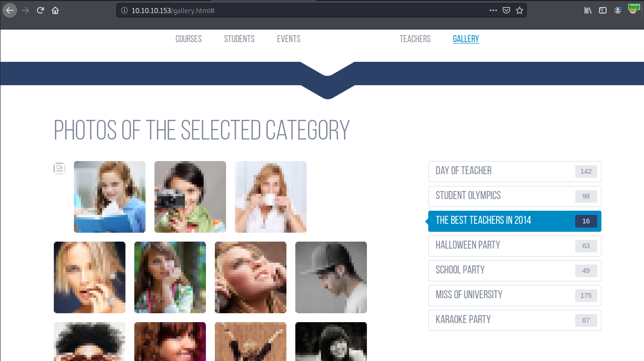Click the browser back arrow button
644x361 pixels.
[10, 10]
